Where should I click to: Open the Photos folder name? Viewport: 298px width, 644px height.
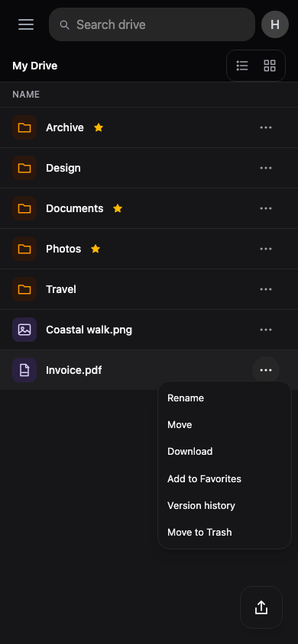pos(63,249)
